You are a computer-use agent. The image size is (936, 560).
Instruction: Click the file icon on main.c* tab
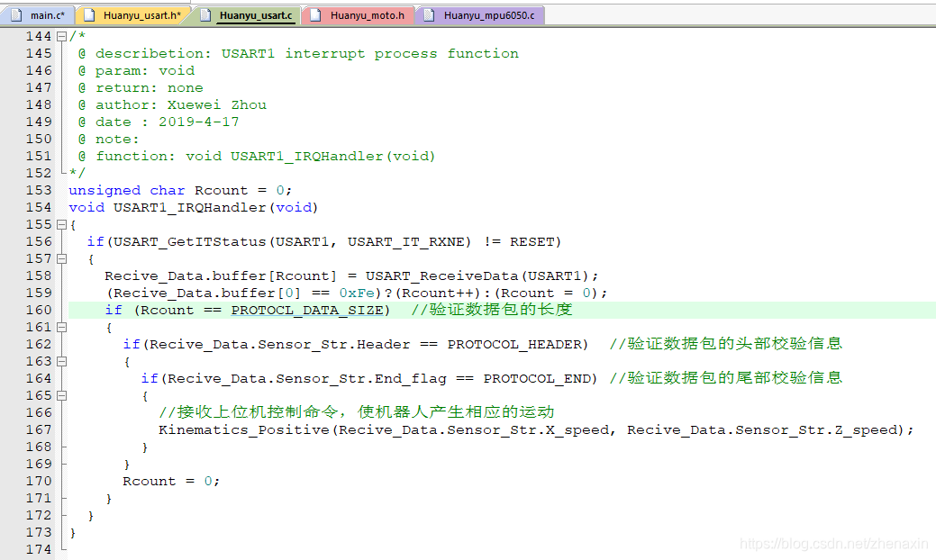click(x=16, y=15)
